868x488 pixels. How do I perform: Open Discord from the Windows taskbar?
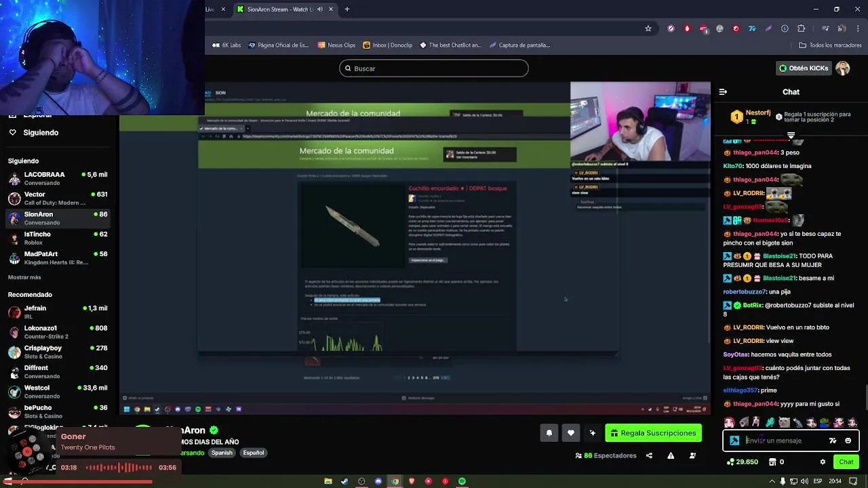click(378, 481)
